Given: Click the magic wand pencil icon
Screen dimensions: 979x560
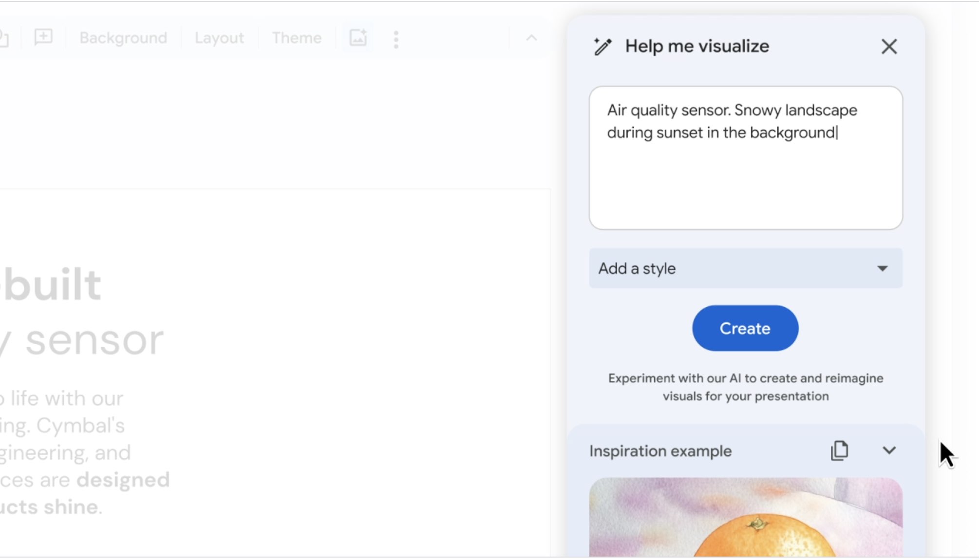Looking at the screenshot, I should 602,47.
